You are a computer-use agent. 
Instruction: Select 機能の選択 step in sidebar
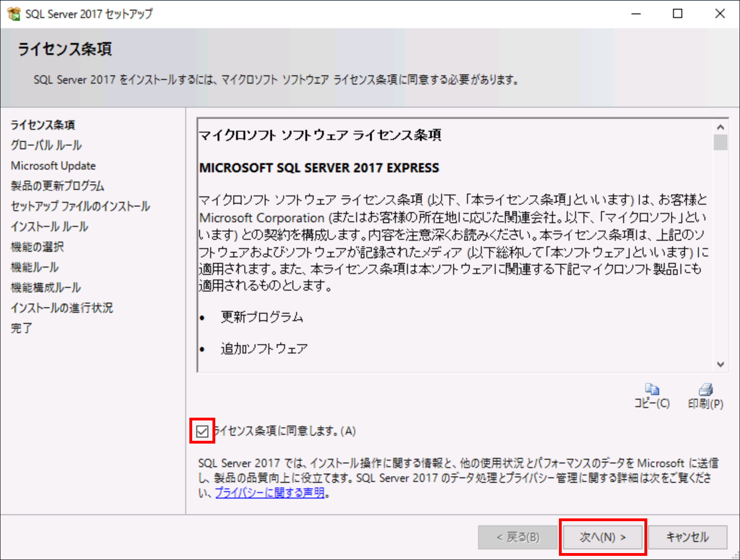pos(37,247)
